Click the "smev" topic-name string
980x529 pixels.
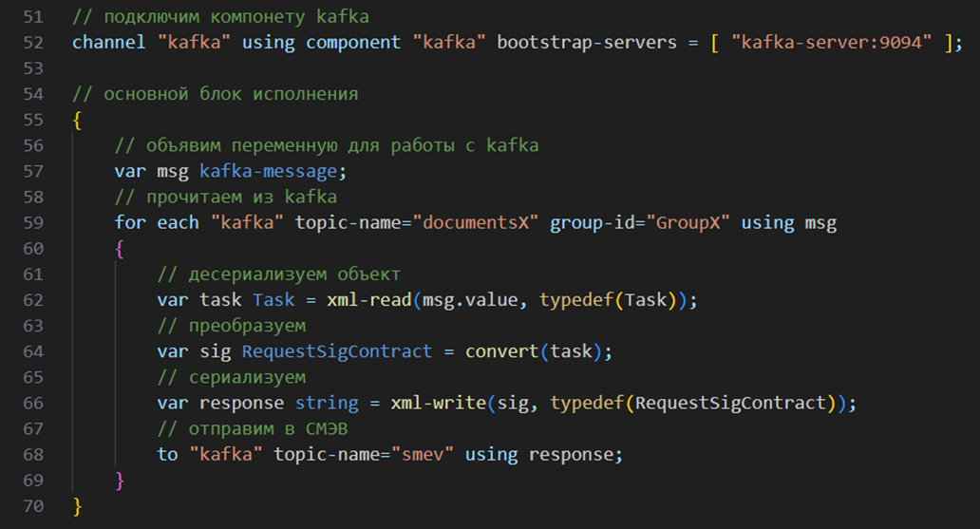click(423, 455)
